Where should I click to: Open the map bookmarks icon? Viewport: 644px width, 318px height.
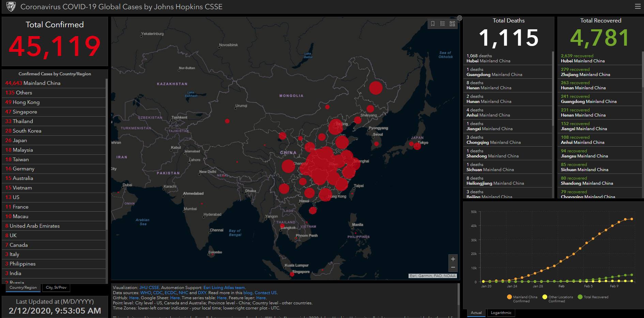pos(433,24)
